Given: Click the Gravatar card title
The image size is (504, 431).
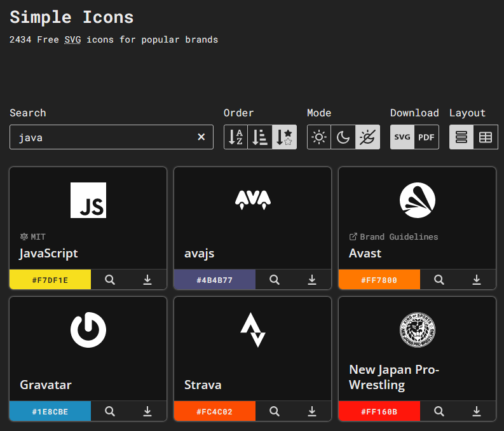Looking at the screenshot, I should (46, 385).
